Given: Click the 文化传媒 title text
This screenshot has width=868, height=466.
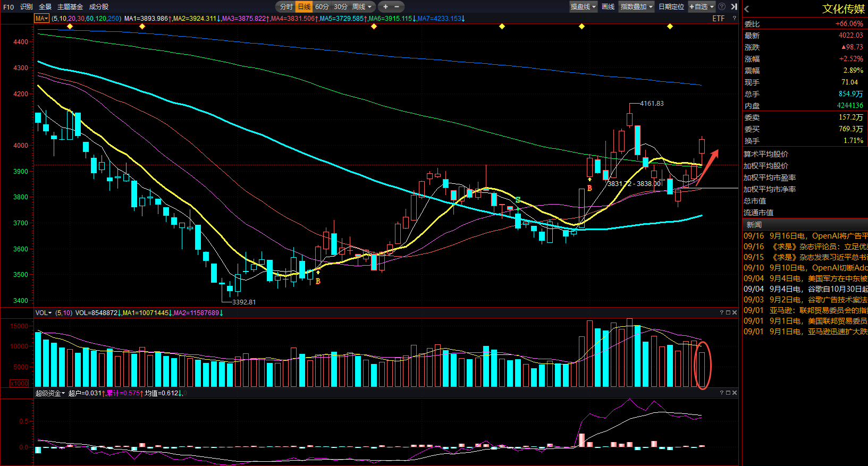Looking at the screenshot, I should tap(844, 9).
